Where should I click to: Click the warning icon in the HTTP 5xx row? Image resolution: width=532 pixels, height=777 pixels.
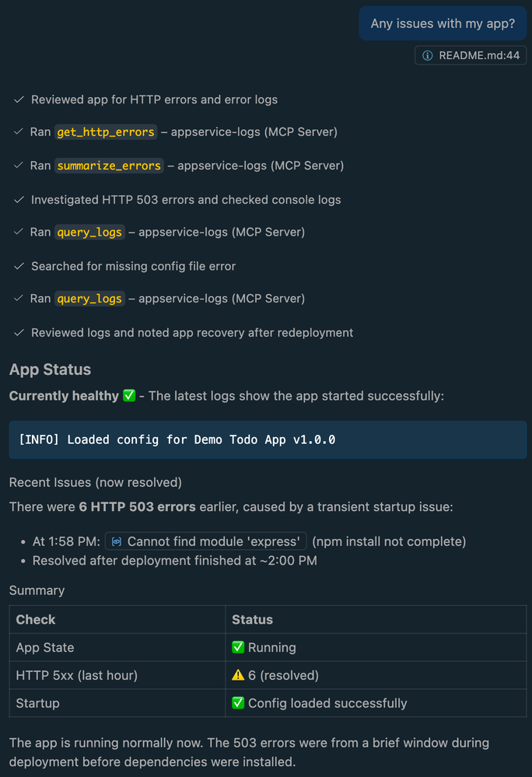(238, 675)
